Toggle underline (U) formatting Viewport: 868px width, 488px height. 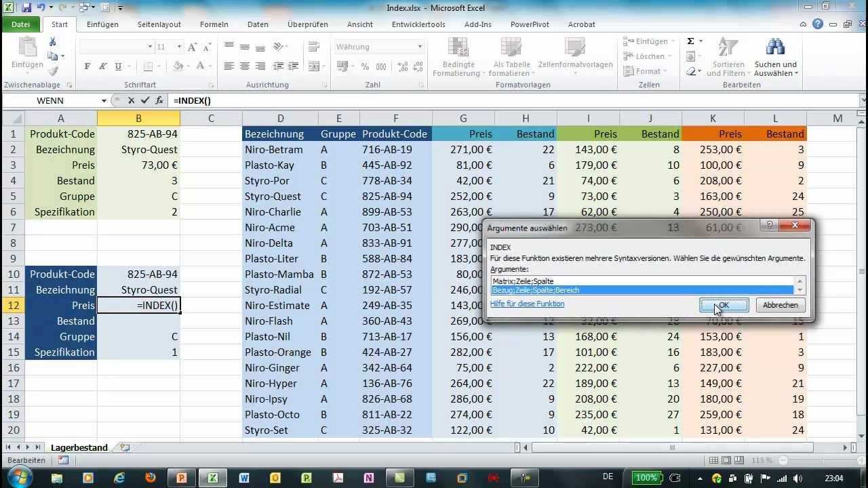coord(119,66)
